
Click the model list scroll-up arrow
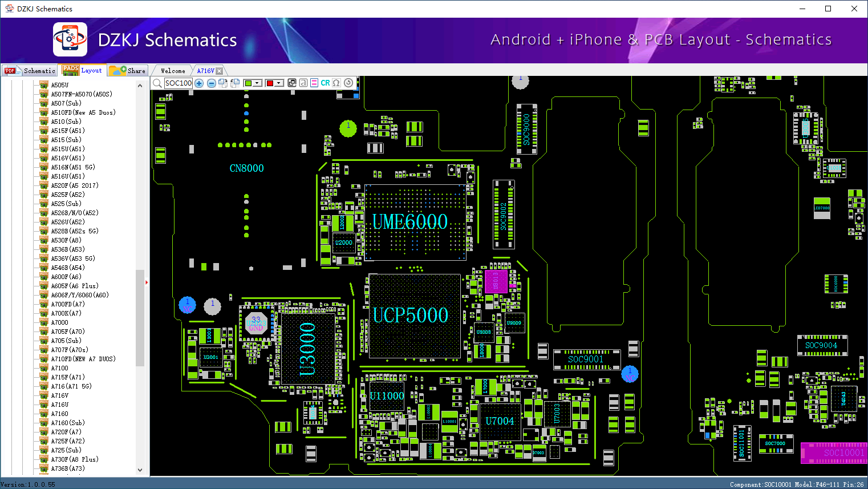coord(140,86)
